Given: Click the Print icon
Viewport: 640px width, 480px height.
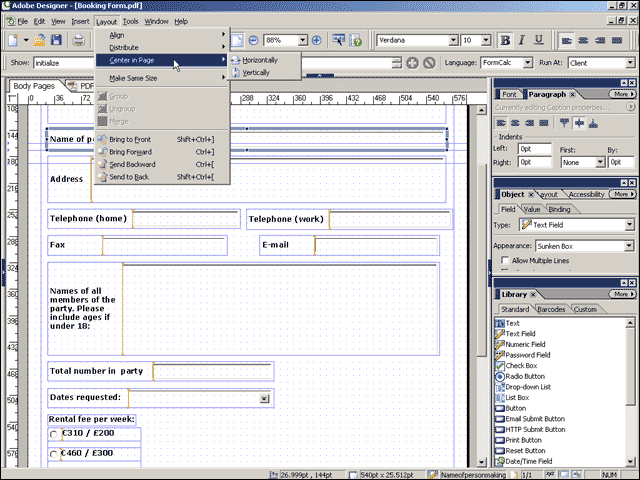Looking at the screenshot, I should [78, 40].
